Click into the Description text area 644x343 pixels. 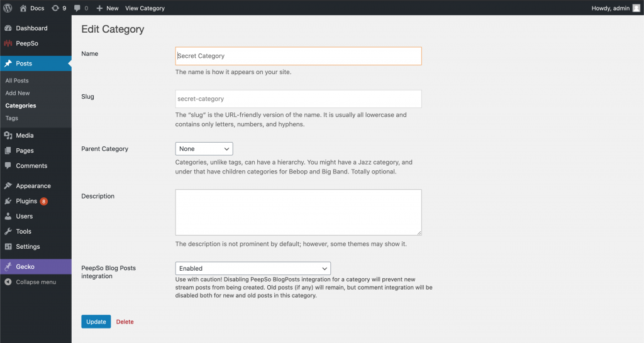click(x=299, y=212)
